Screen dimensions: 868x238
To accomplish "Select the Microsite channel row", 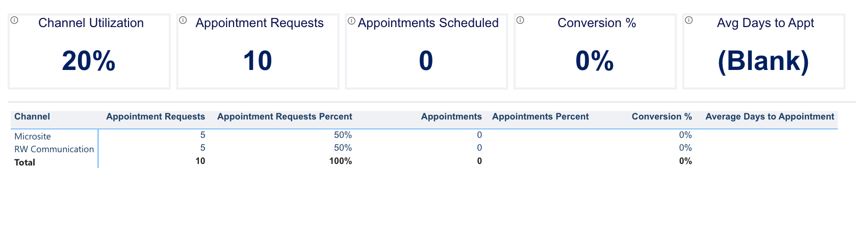I will pos(33,136).
